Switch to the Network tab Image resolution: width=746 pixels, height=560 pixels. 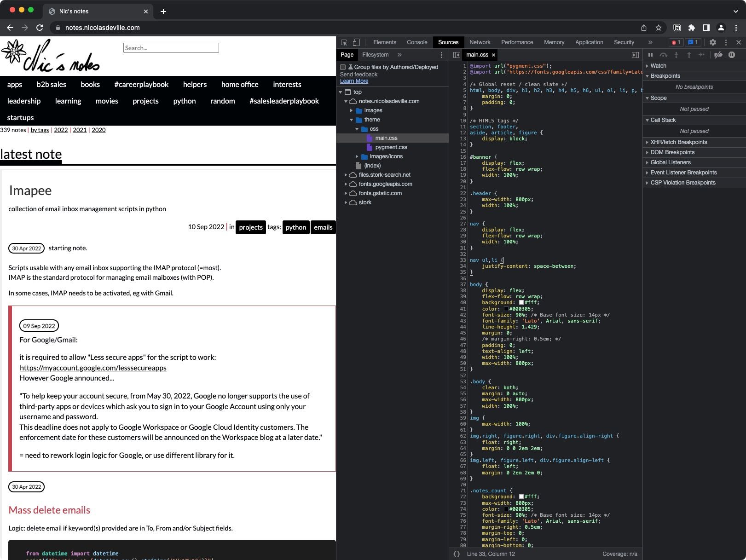point(480,42)
